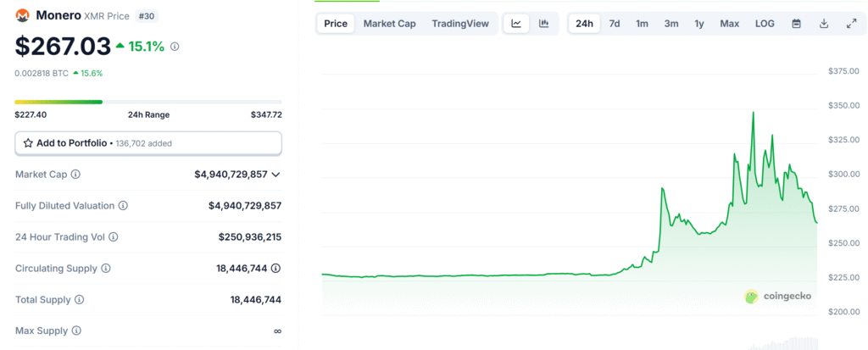Click the $375.00 y-axis label
The height and width of the screenshot is (350, 868).
click(843, 71)
